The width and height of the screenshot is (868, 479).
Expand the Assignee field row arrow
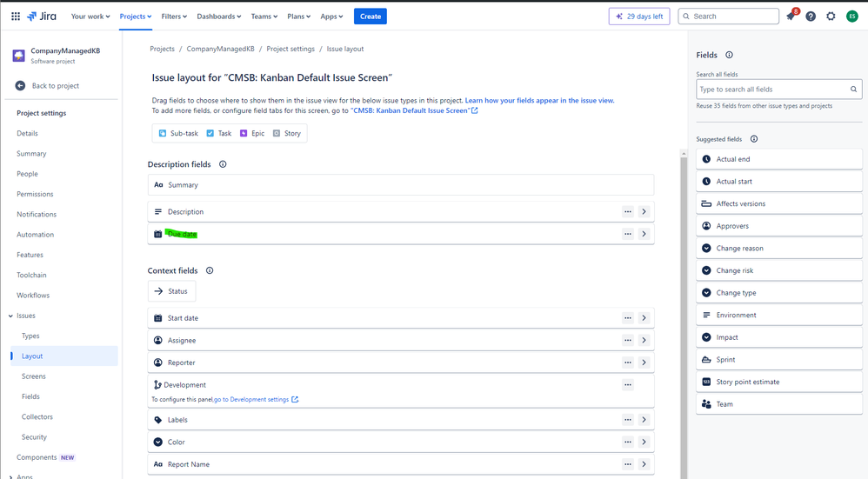[x=644, y=340]
